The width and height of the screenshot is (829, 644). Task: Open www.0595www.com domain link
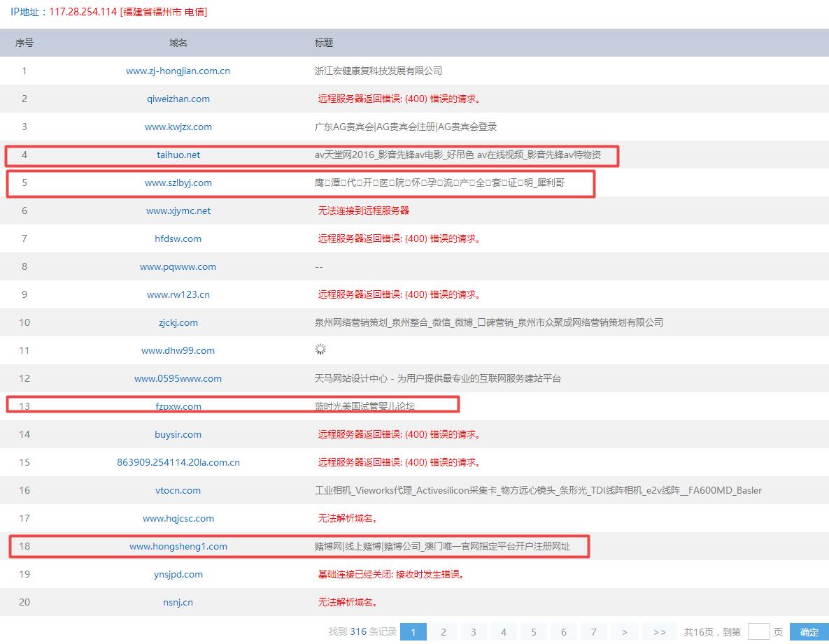pos(178,378)
